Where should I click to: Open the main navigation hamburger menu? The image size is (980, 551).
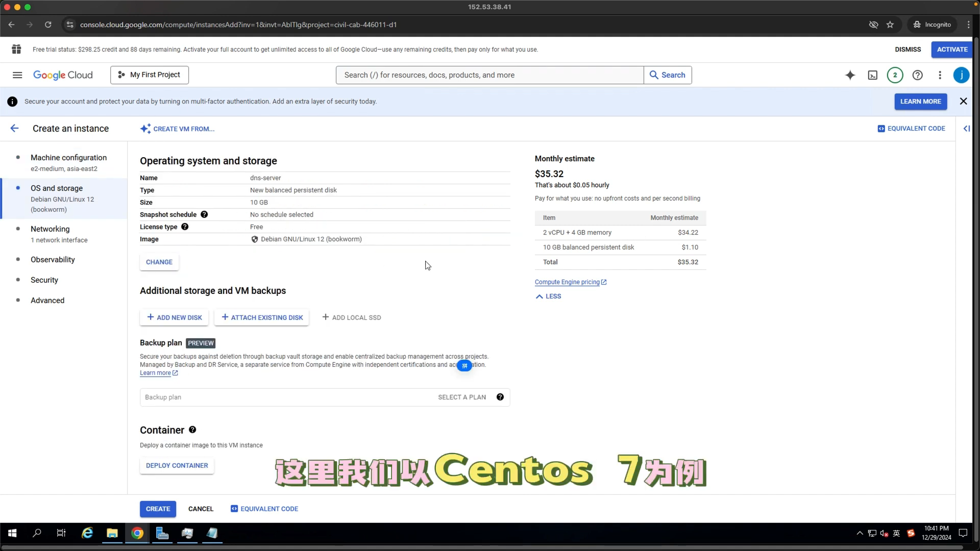(17, 75)
